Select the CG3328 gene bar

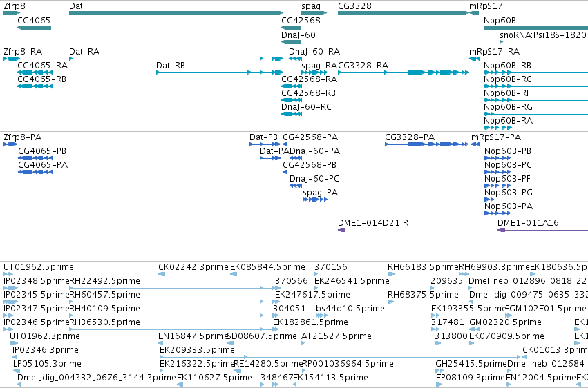click(x=403, y=13)
